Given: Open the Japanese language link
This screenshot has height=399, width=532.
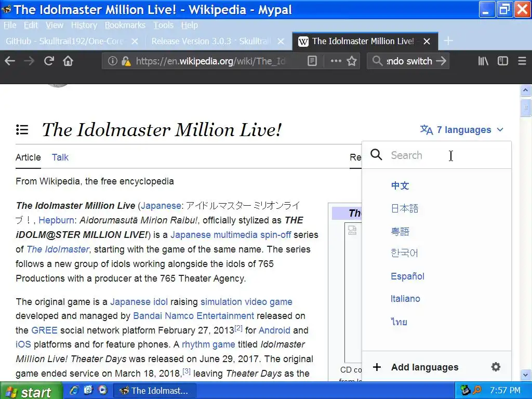Looking at the screenshot, I should [x=161, y=206].
